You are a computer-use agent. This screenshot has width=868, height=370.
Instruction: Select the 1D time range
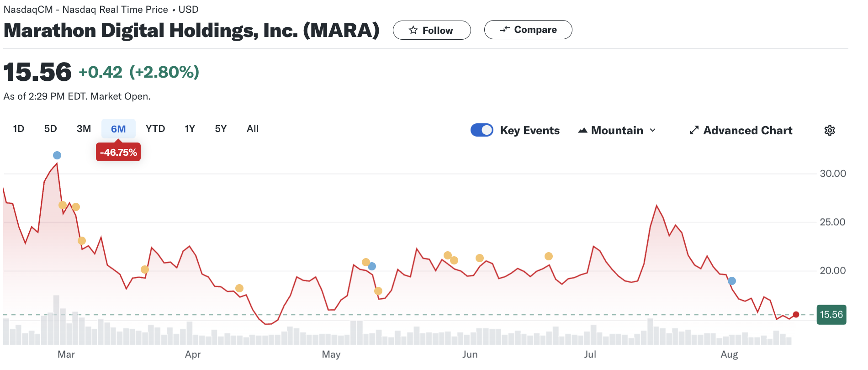[x=19, y=129]
